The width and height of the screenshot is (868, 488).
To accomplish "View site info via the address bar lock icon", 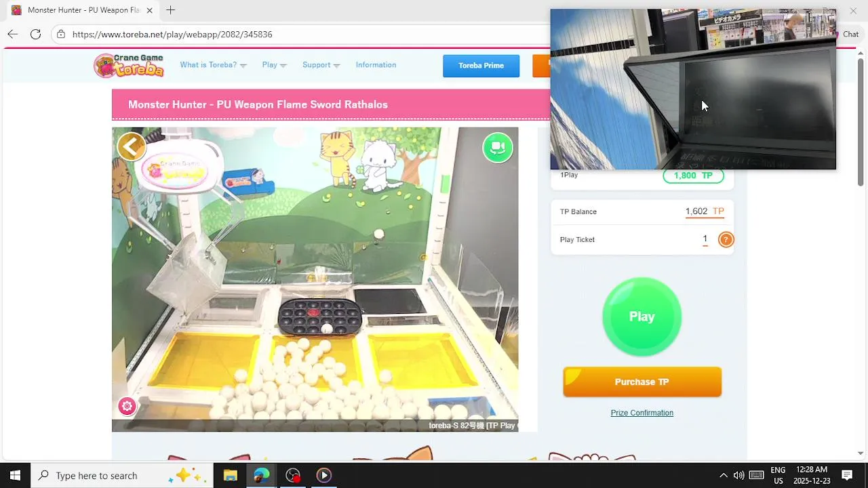I will click(x=61, y=34).
